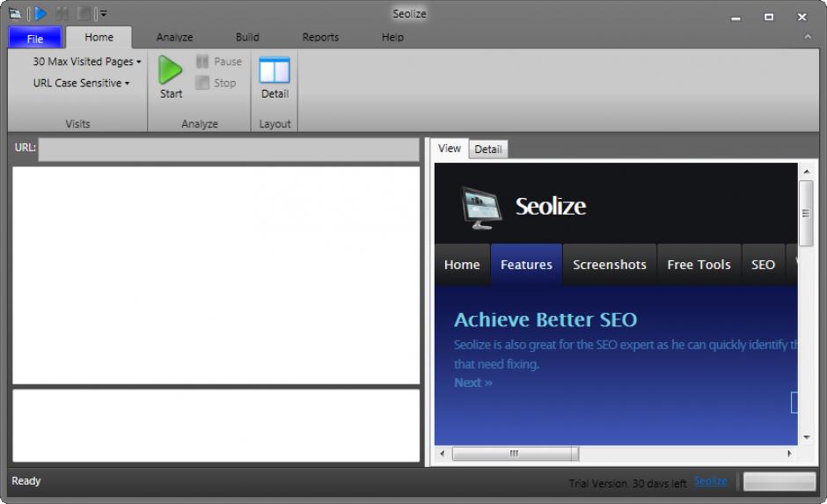Collapse the ribbon with the chevron
Image resolution: width=827 pixels, height=504 pixels.
[x=808, y=37]
